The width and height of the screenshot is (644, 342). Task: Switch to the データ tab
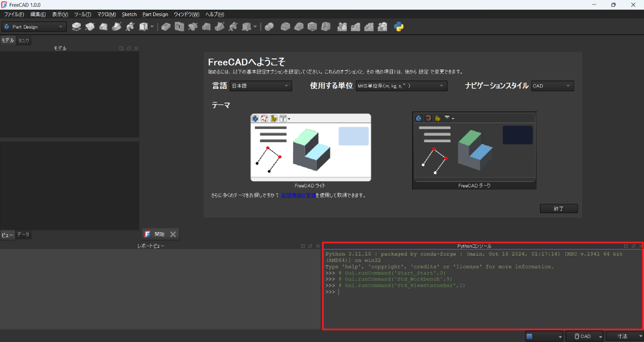click(x=23, y=235)
